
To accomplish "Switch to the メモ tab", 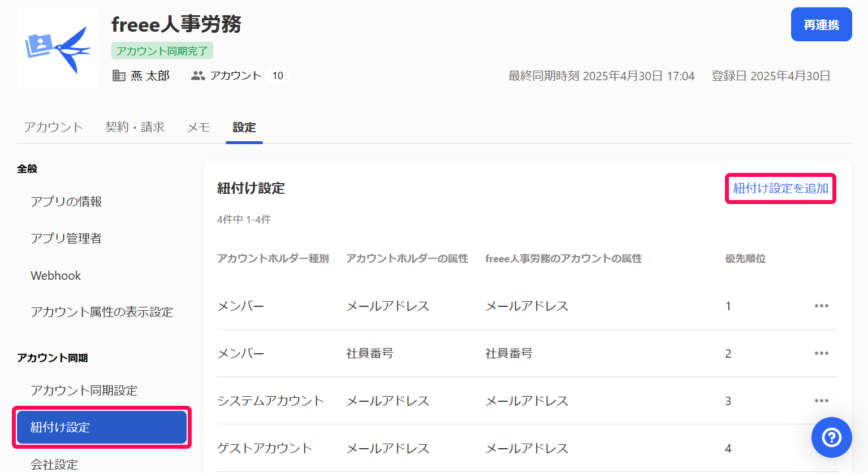I will [198, 127].
